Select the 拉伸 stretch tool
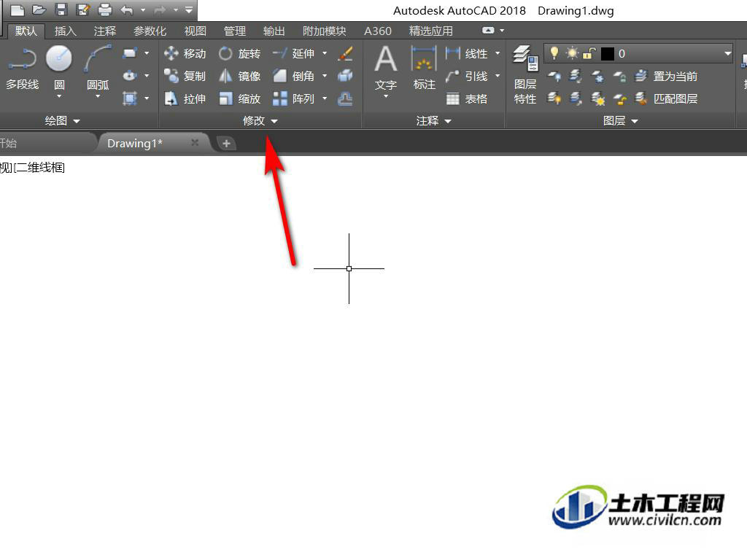 click(185, 99)
